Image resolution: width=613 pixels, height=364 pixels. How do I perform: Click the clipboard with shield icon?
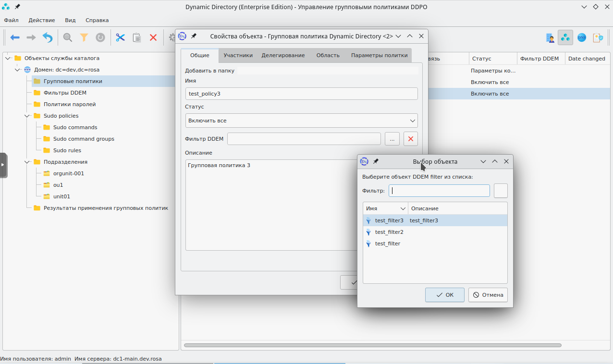[x=598, y=37]
